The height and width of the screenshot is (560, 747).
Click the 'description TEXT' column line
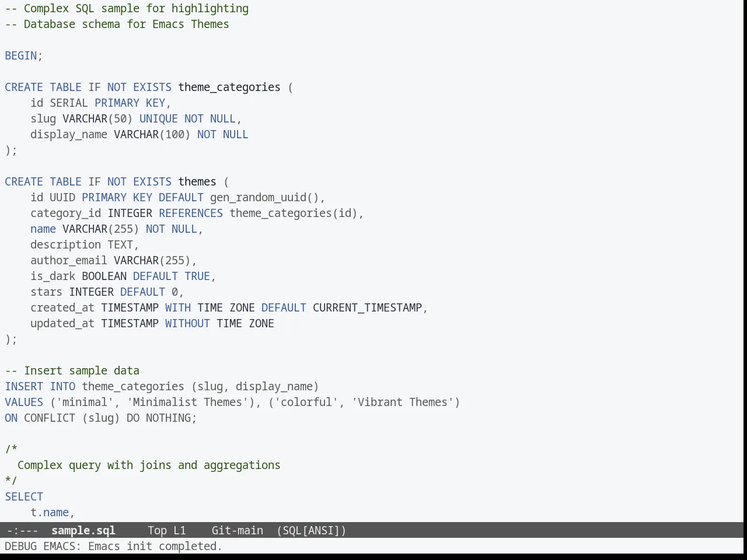click(85, 244)
